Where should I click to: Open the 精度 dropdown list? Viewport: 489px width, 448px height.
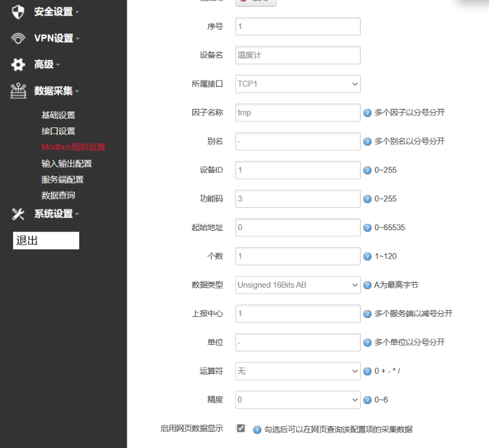(x=298, y=400)
